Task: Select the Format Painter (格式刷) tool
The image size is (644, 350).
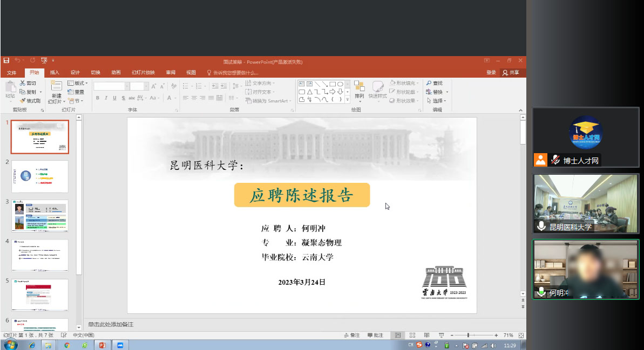Action: coord(30,100)
